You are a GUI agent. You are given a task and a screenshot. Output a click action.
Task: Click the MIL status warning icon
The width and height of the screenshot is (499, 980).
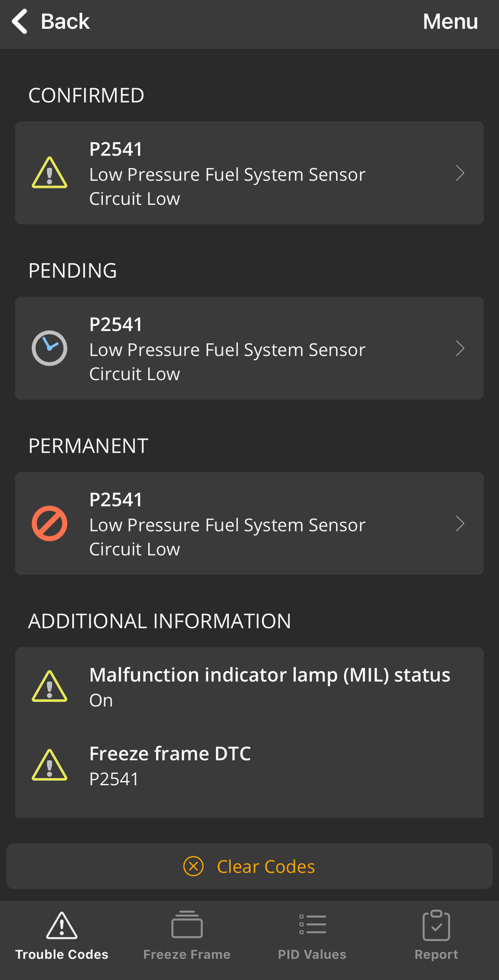(x=50, y=686)
